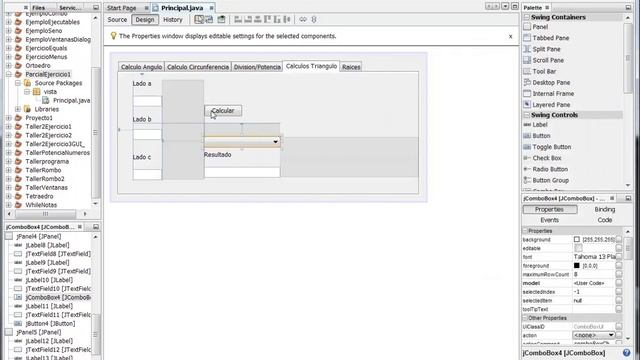Click the Calcular button in form

pyautogui.click(x=223, y=111)
